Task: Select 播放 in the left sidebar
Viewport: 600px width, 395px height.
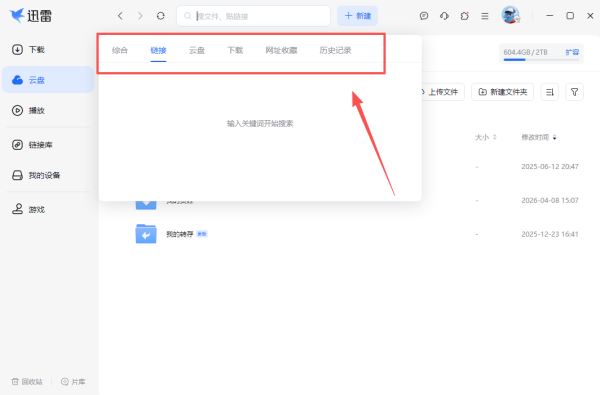Action: click(x=28, y=111)
